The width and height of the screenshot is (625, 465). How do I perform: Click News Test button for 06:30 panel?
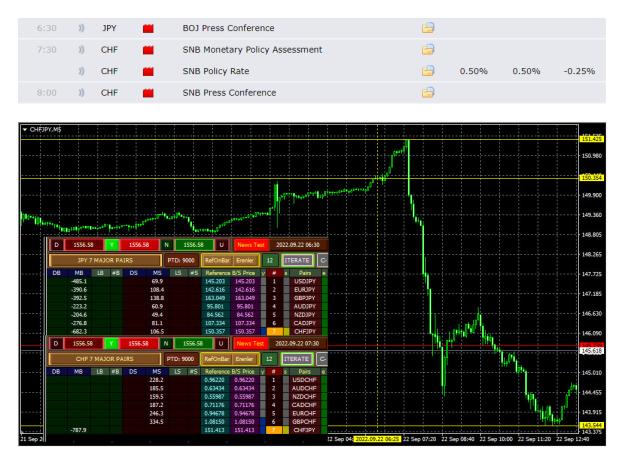251,245
